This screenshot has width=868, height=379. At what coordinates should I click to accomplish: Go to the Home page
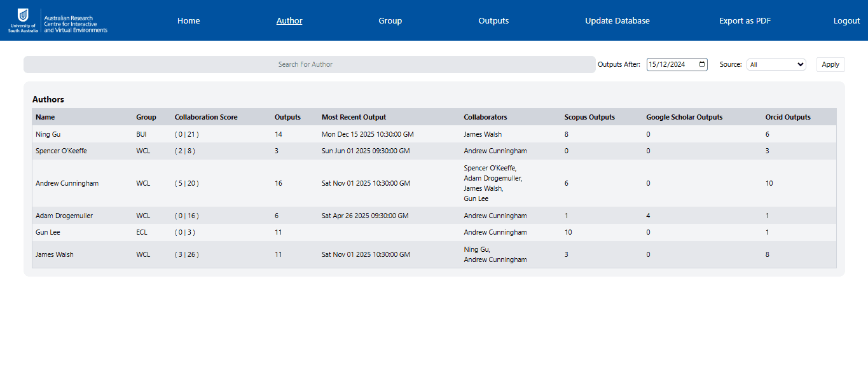tap(188, 20)
